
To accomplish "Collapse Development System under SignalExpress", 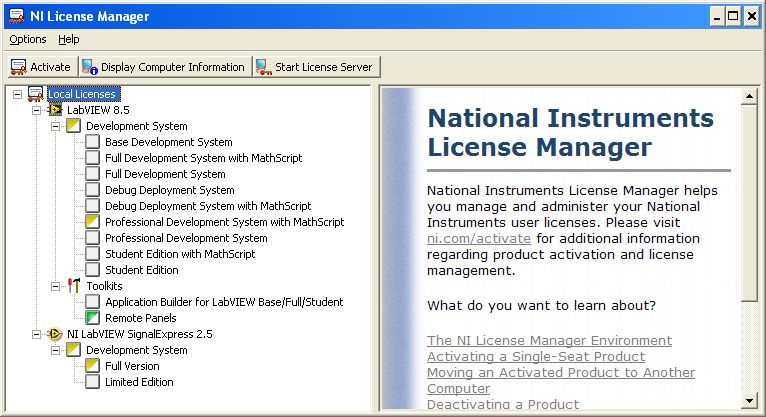I will 56,350.
